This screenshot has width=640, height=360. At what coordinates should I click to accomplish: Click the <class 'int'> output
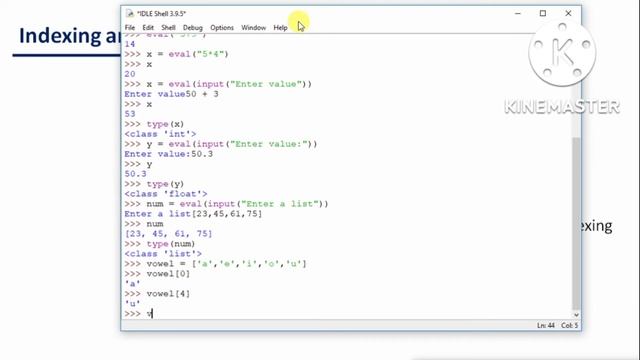(x=160, y=134)
